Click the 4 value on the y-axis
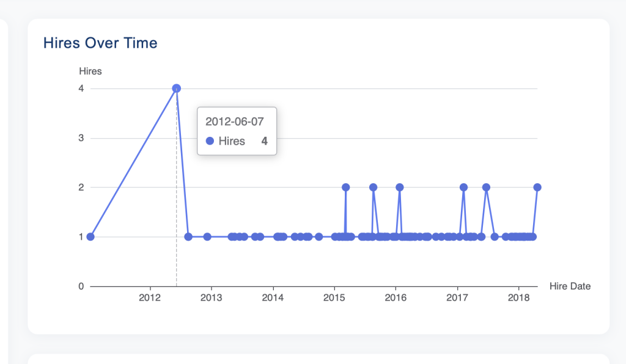This screenshot has height=364, width=626. pyautogui.click(x=80, y=88)
